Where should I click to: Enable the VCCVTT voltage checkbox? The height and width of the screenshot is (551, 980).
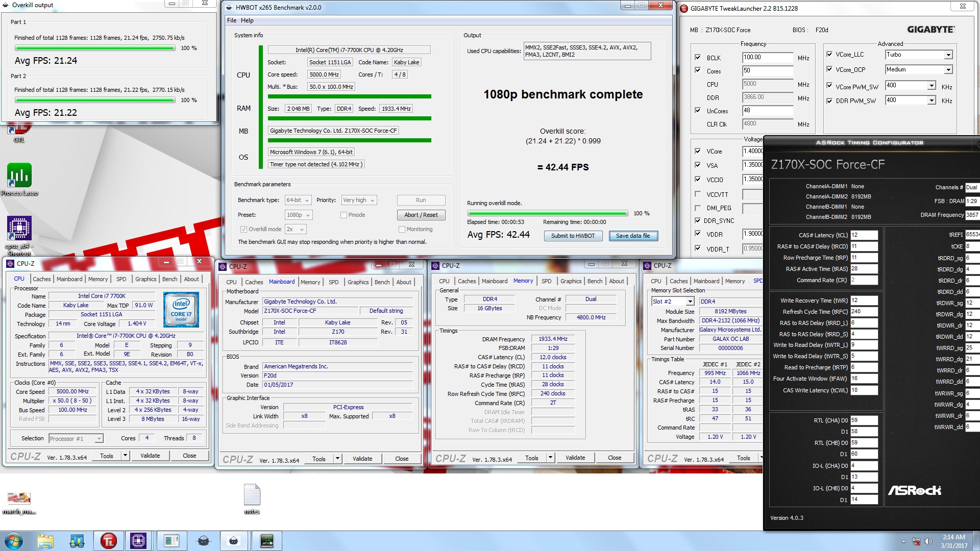[x=698, y=194]
